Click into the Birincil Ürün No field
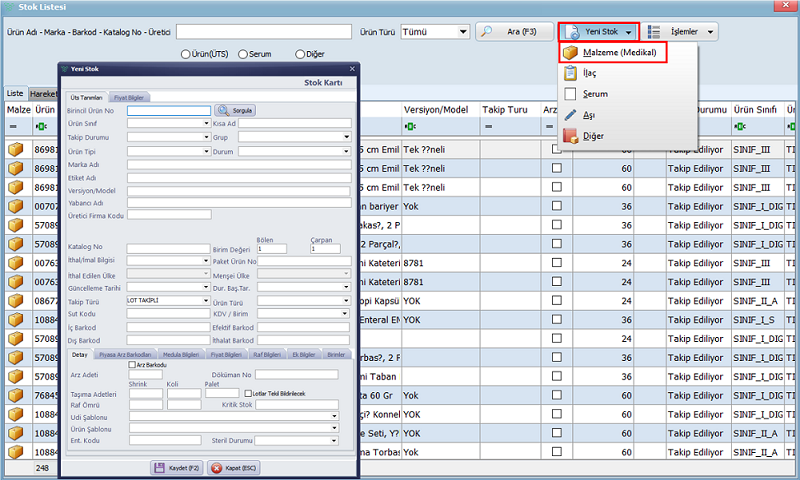The width and height of the screenshot is (800, 480). [x=168, y=110]
